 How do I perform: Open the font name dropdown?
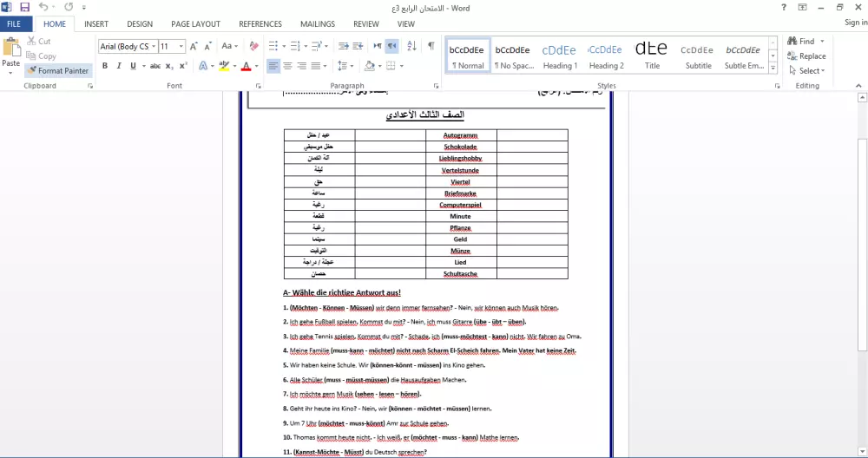(x=154, y=47)
